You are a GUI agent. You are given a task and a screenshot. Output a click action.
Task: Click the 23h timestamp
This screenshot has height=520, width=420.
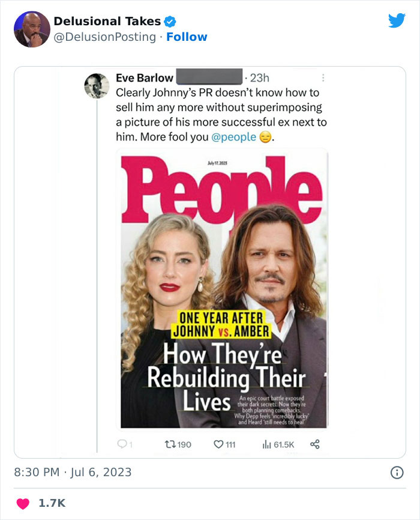coord(259,78)
